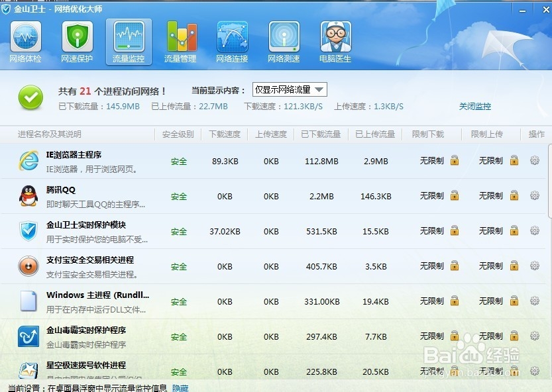Viewport: 552px width, 392px height.
Task: Open settings gear for 金山卫士实时保护模块
Action: 534,230
